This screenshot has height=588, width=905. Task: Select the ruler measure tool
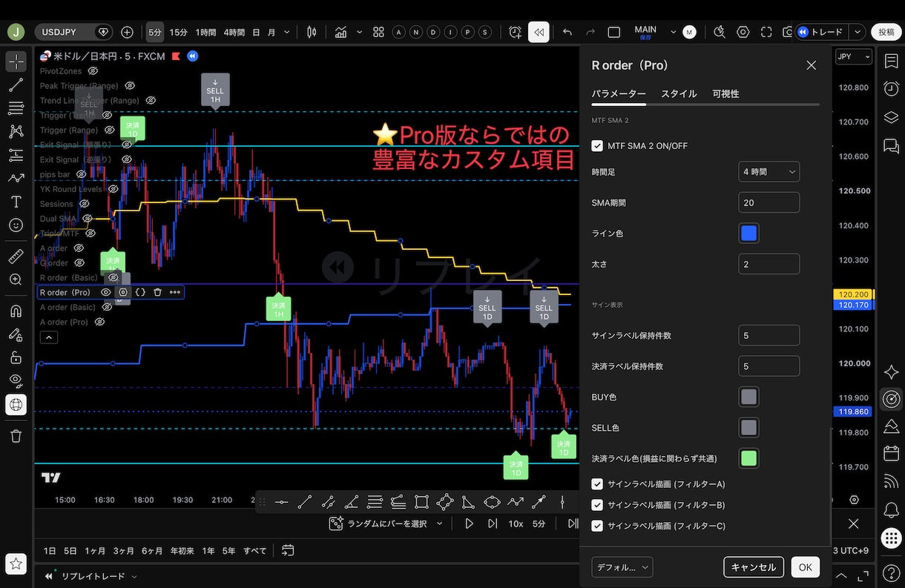click(16, 257)
